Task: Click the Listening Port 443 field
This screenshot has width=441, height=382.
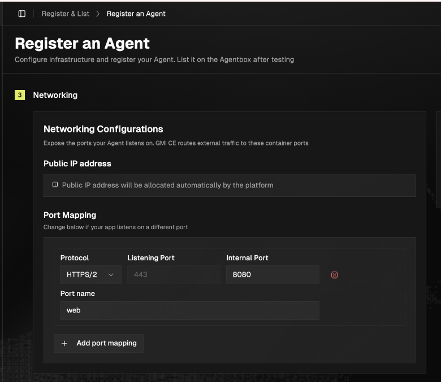Action: 174,275
